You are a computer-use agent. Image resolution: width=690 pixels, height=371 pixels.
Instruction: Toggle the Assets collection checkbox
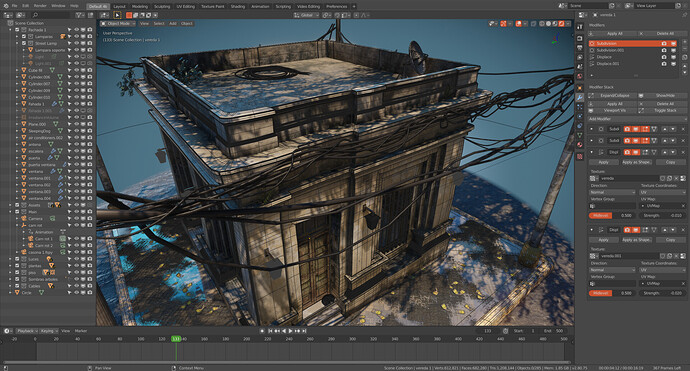tap(18, 205)
